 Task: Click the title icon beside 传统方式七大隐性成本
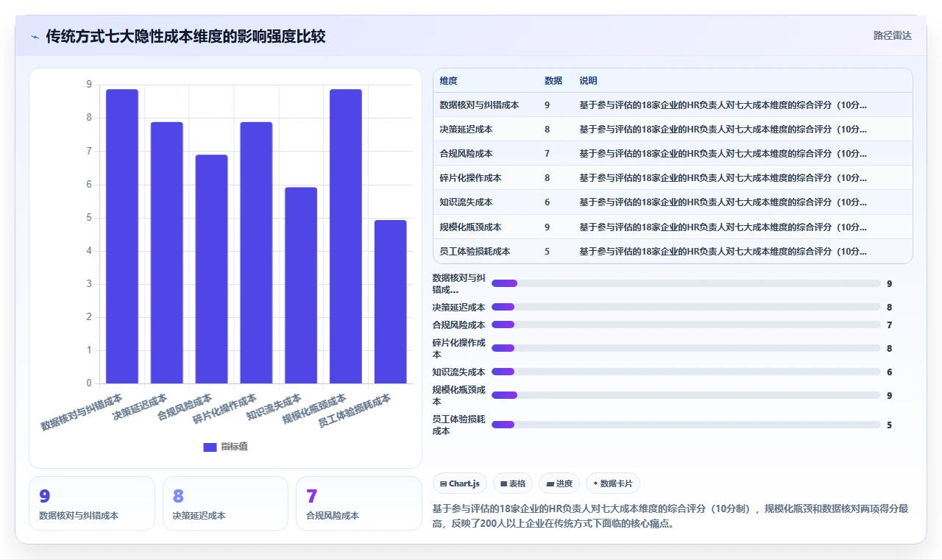click(35, 37)
